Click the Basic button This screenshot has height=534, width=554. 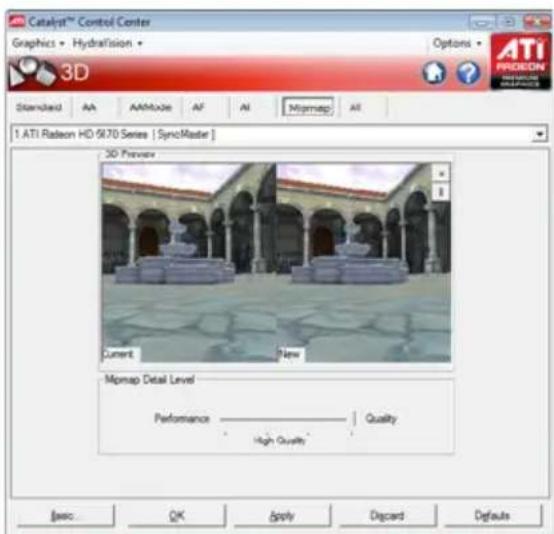pyautogui.click(x=65, y=516)
